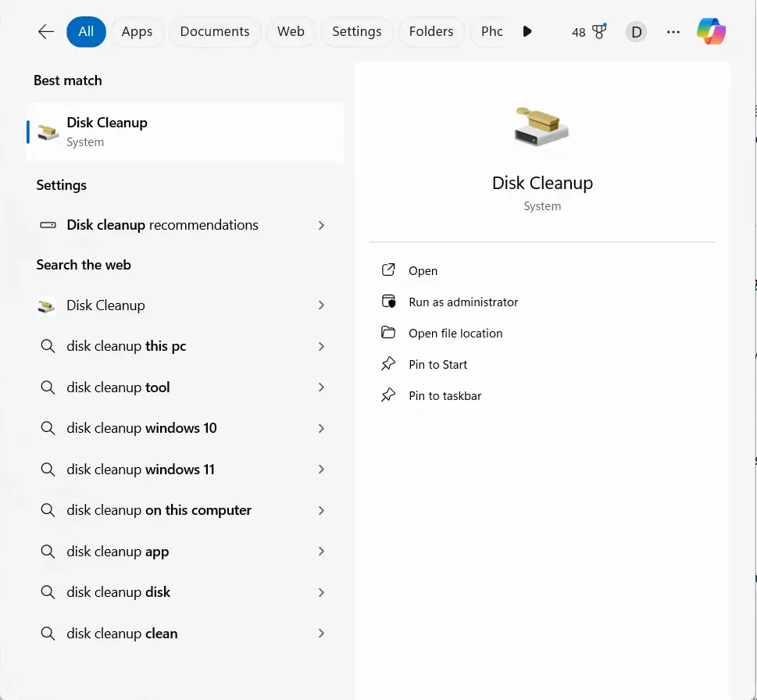The image size is (757, 700).
Task: Open the Copilot icon in top right
Action: point(711,31)
